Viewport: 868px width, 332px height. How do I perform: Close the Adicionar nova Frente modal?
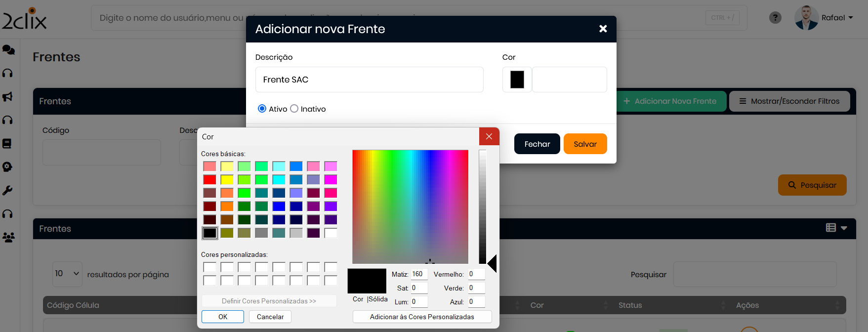tap(603, 29)
